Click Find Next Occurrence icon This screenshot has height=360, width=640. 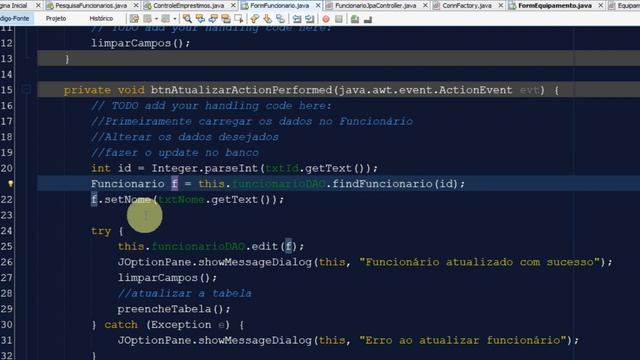click(x=213, y=19)
